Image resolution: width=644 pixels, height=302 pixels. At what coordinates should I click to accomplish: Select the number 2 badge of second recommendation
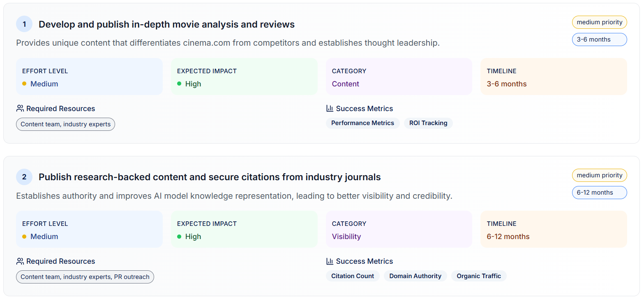(x=24, y=177)
